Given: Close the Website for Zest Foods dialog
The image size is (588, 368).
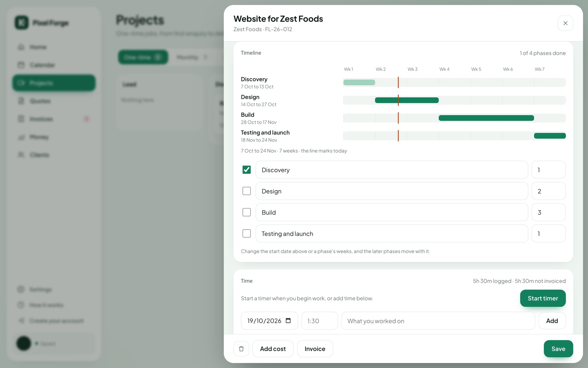Looking at the screenshot, I should tap(565, 23).
